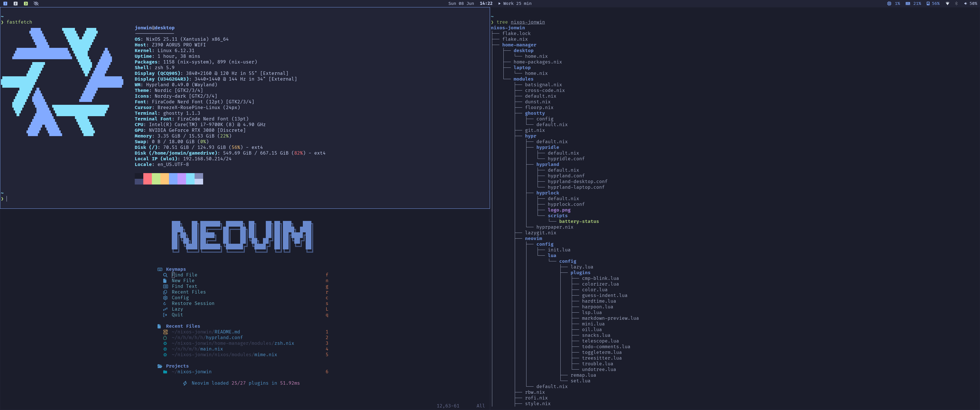Viewport: 980px width, 410px height.
Task: Click the laptop folder in tree output
Action: [x=522, y=68]
